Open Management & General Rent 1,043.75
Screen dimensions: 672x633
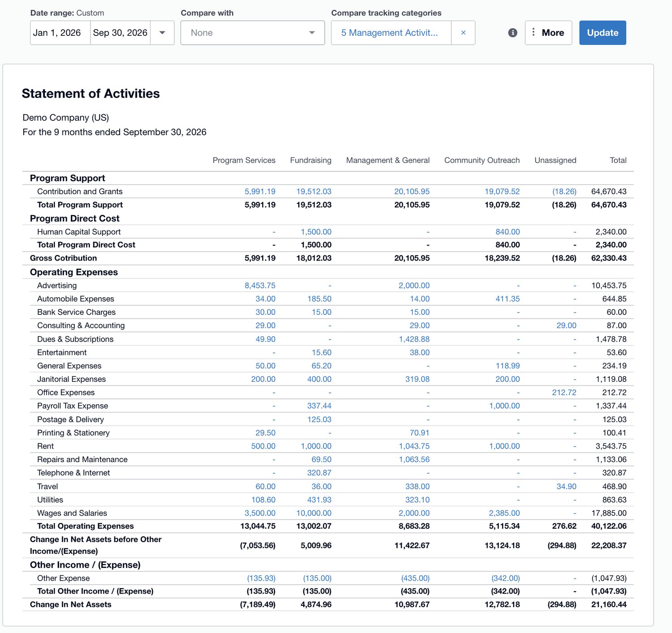tap(414, 446)
